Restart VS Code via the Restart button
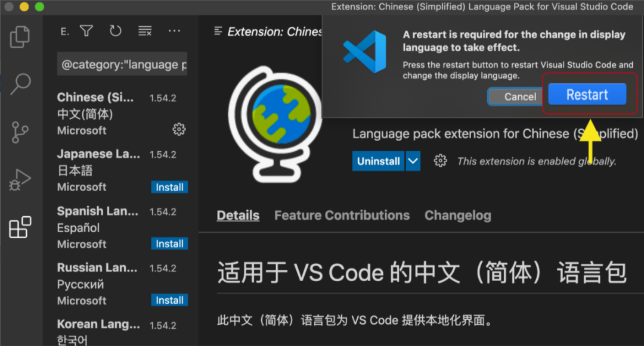The image size is (644, 346). [x=587, y=94]
